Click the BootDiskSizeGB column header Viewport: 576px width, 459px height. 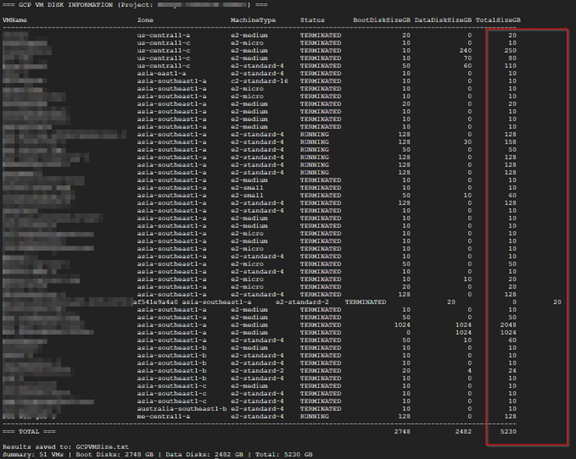(x=382, y=20)
